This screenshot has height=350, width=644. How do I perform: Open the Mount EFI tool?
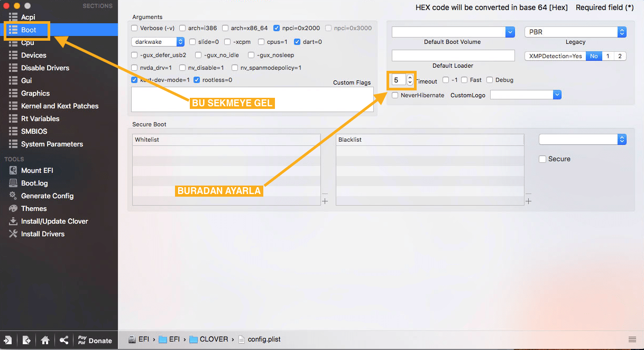(37, 170)
